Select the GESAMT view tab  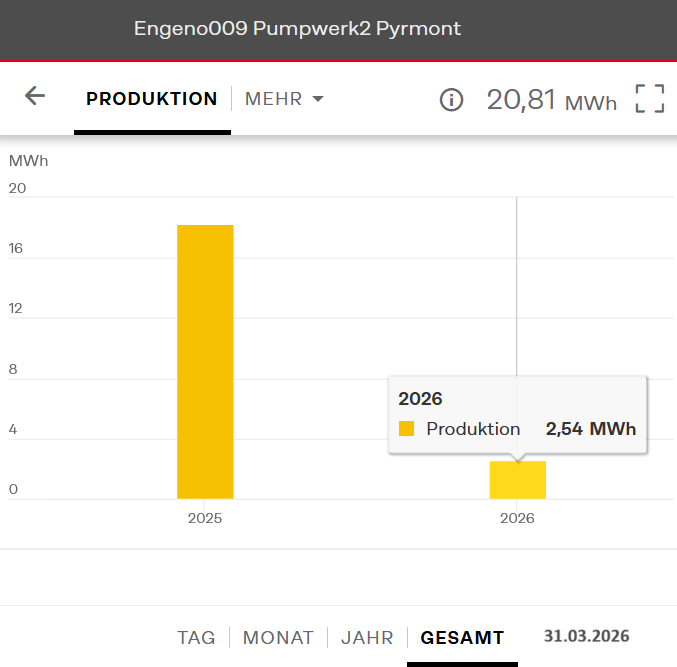click(462, 638)
